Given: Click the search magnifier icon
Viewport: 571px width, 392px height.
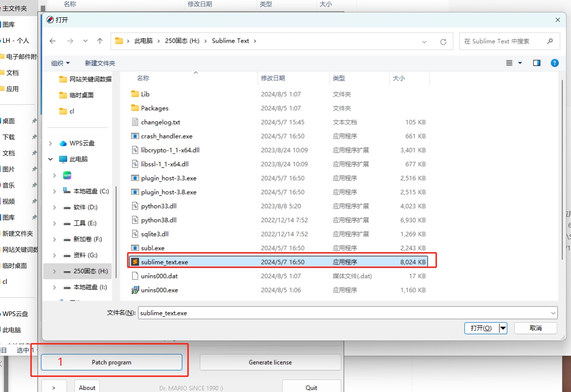Looking at the screenshot, I should tap(550, 41).
